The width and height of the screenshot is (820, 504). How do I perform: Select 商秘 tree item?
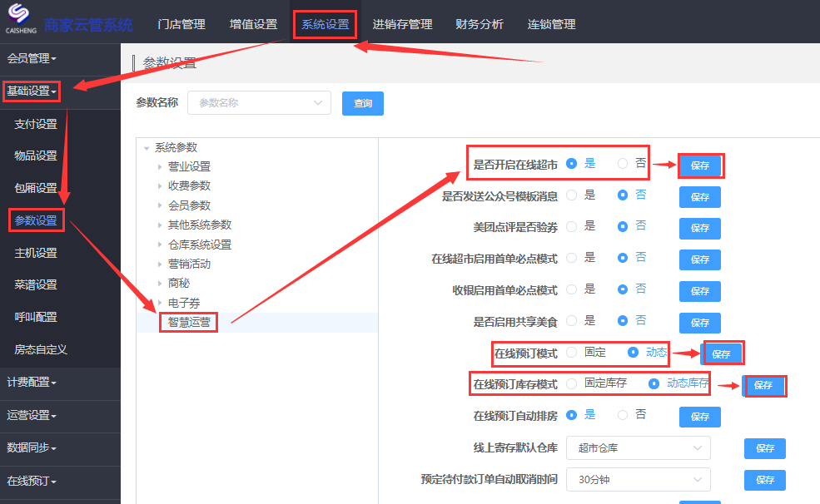pyautogui.click(x=178, y=284)
